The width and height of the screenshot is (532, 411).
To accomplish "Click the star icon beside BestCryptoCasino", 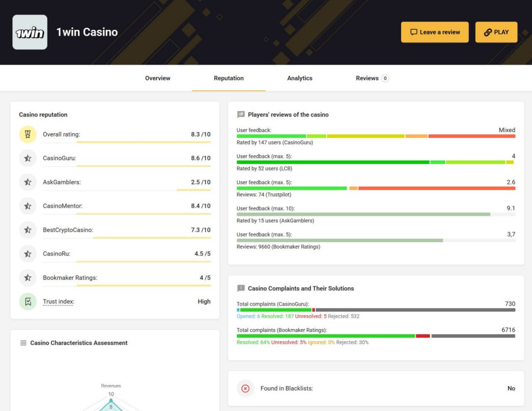I will coord(28,230).
